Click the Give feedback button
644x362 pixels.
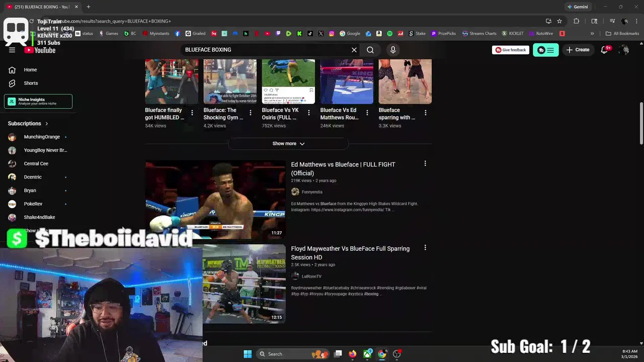coord(511,50)
